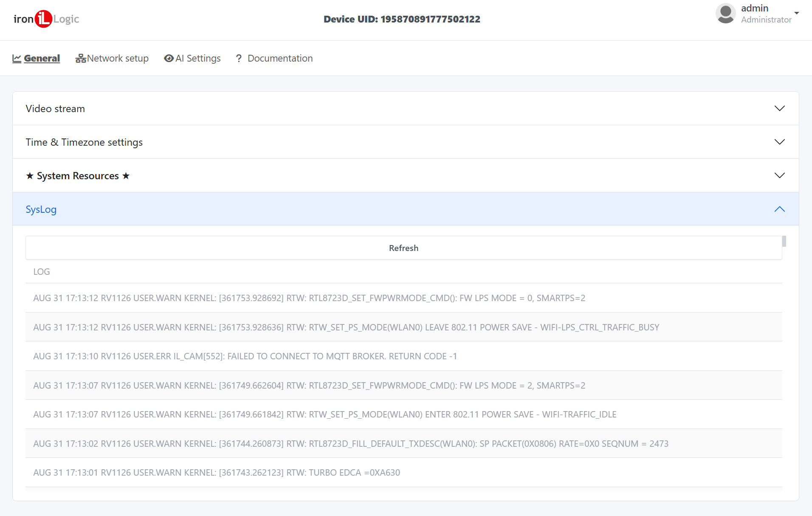Open the AI Settings tab

[x=198, y=59]
